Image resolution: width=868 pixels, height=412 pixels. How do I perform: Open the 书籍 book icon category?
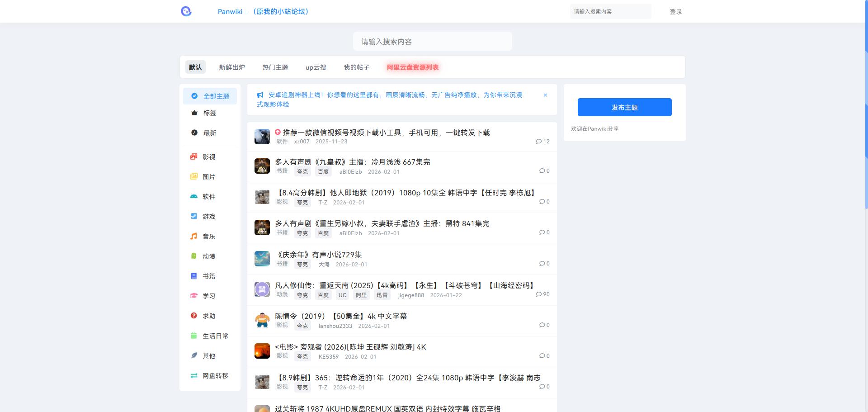[194, 276]
